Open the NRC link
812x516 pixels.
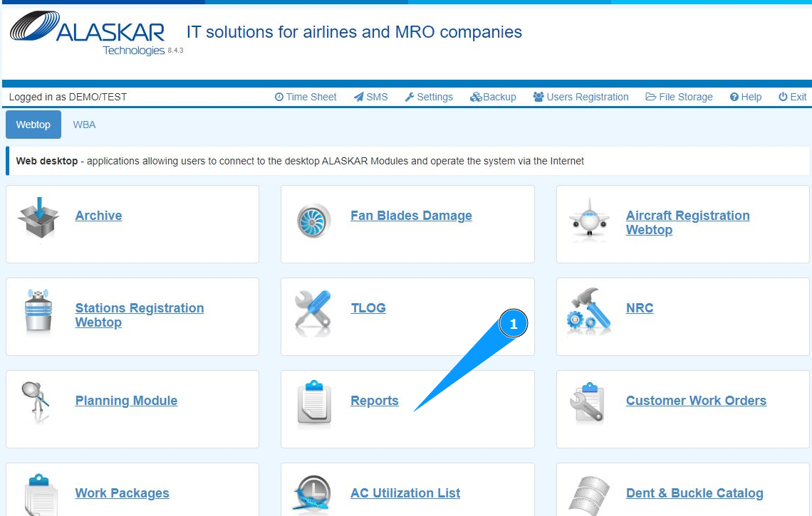tap(640, 308)
